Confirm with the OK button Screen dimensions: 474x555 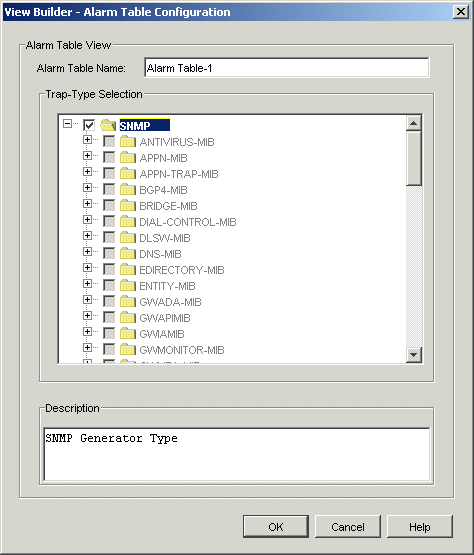point(276,527)
